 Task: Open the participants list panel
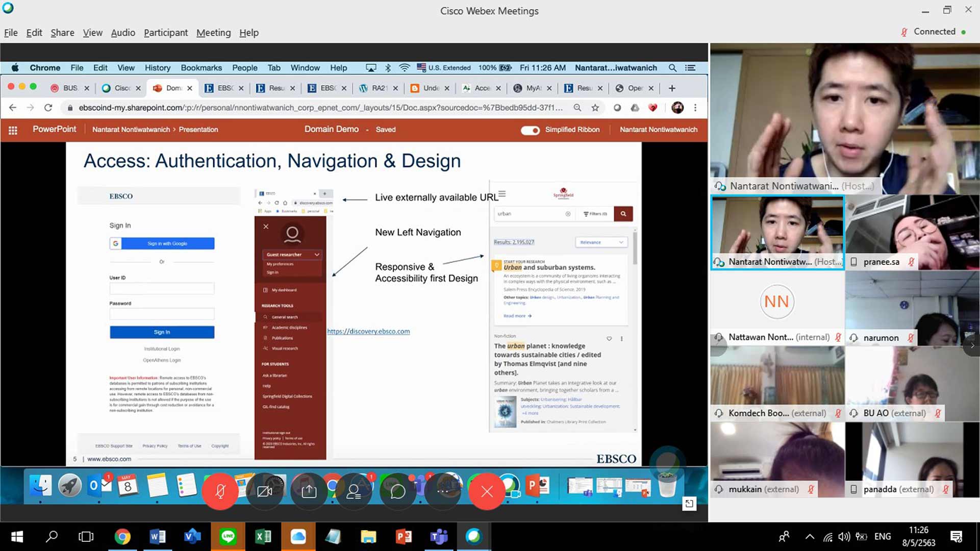353,491
